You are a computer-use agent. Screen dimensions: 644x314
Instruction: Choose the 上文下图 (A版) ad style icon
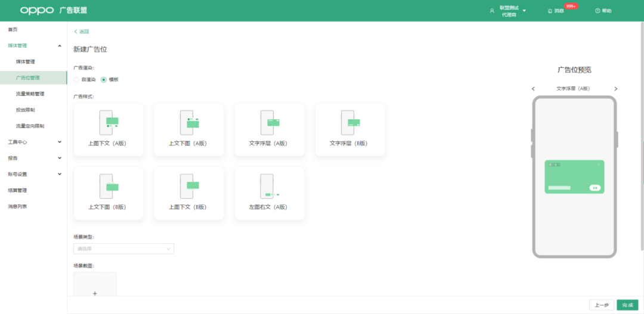[x=189, y=122]
